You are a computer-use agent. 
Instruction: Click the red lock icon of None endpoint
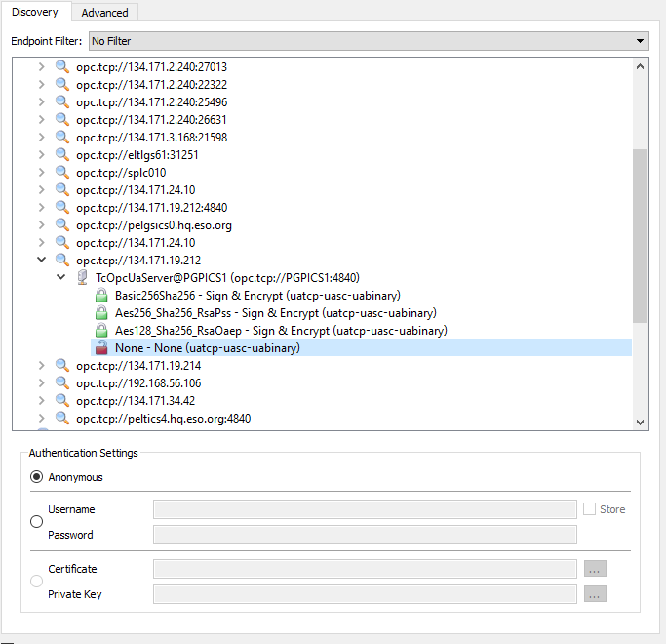[100, 348]
